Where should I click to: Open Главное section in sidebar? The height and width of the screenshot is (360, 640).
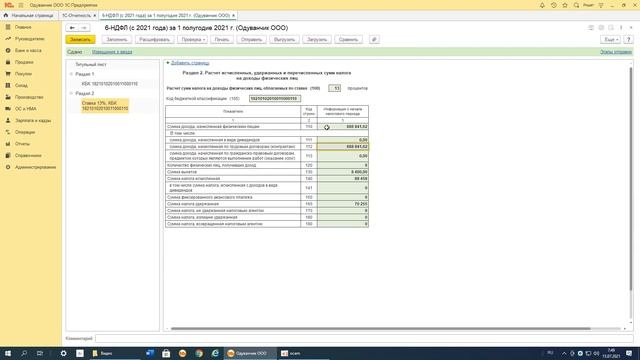[x=23, y=27]
